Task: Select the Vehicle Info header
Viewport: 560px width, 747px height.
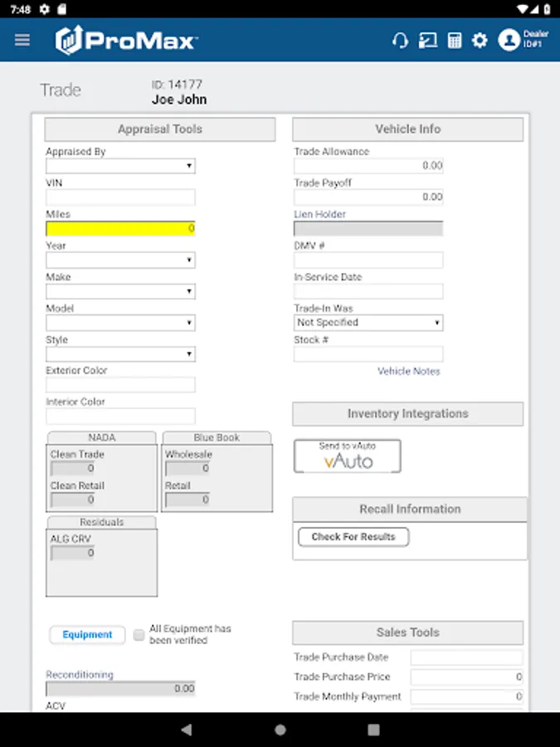Action: point(407,129)
